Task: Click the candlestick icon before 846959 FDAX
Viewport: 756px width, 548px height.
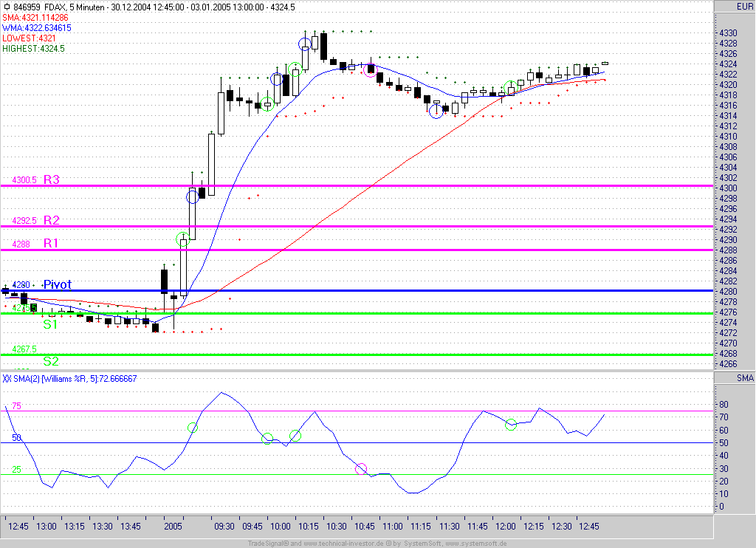Action: click(6, 7)
